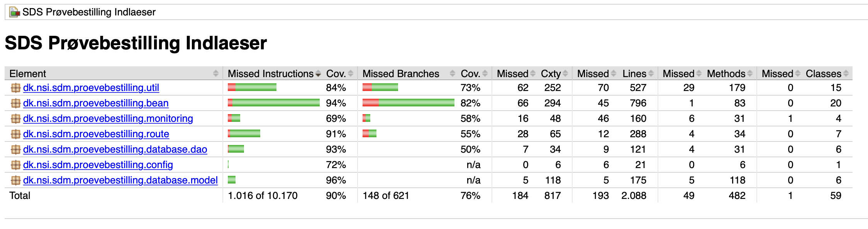
Task: Click the SDS Prøvebestilling Indlaeser breadcrumb icon
Action: [14, 12]
